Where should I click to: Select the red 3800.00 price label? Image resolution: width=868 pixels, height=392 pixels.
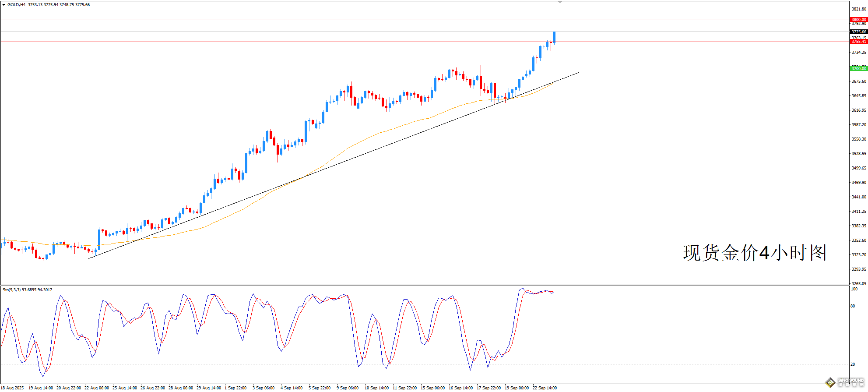point(858,20)
